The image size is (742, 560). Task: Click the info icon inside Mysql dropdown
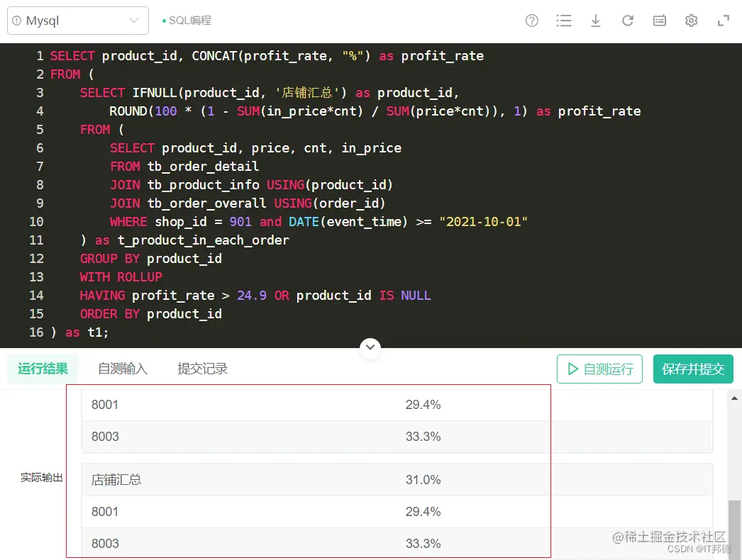(x=17, y=21)
